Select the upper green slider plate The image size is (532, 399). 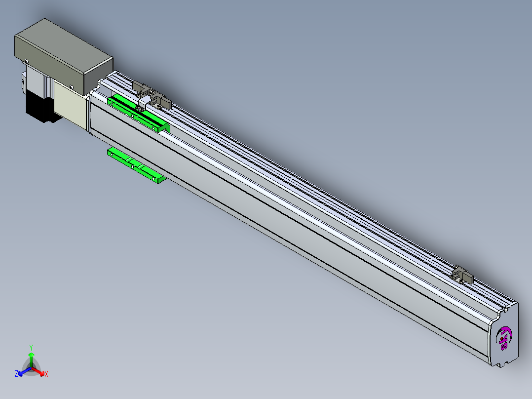(x=138, y=113)
